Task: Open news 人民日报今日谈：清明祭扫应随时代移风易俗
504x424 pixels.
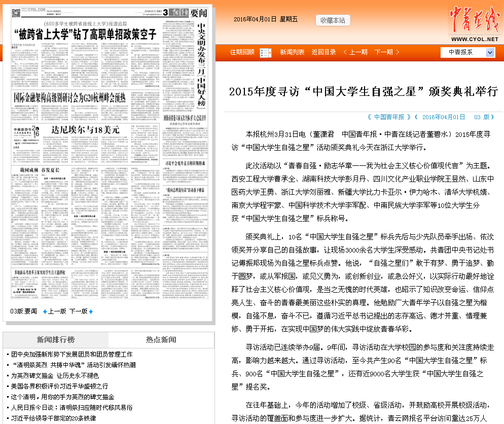Action: click(x=71, y=408)
